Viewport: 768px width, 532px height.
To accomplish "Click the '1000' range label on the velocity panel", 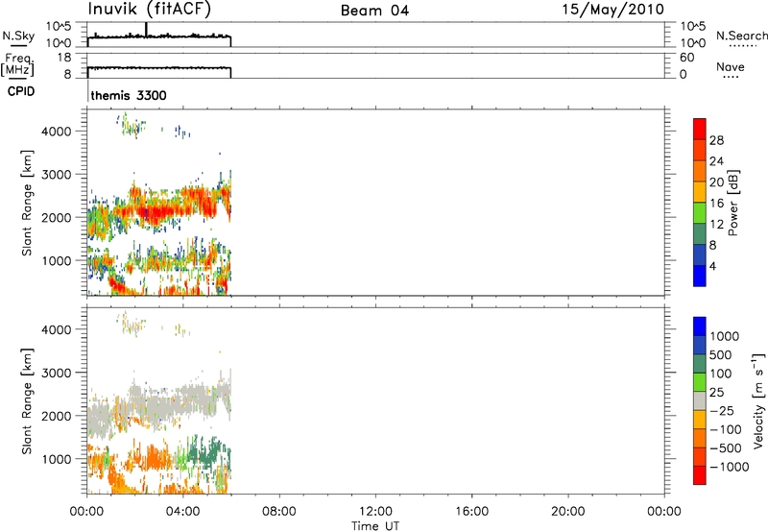I will click(x=57, y=459).
